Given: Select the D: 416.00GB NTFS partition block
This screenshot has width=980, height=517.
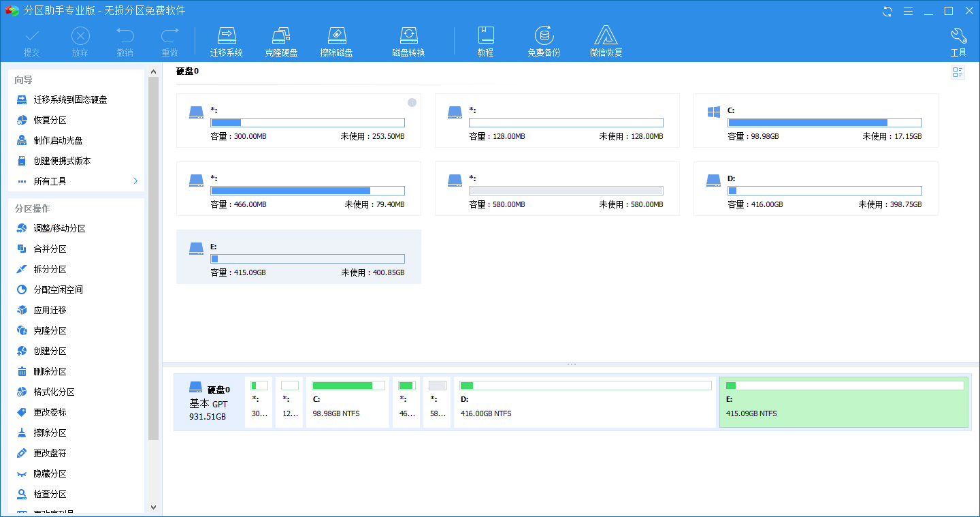Looking at the screenshot, I should (585, 402).
